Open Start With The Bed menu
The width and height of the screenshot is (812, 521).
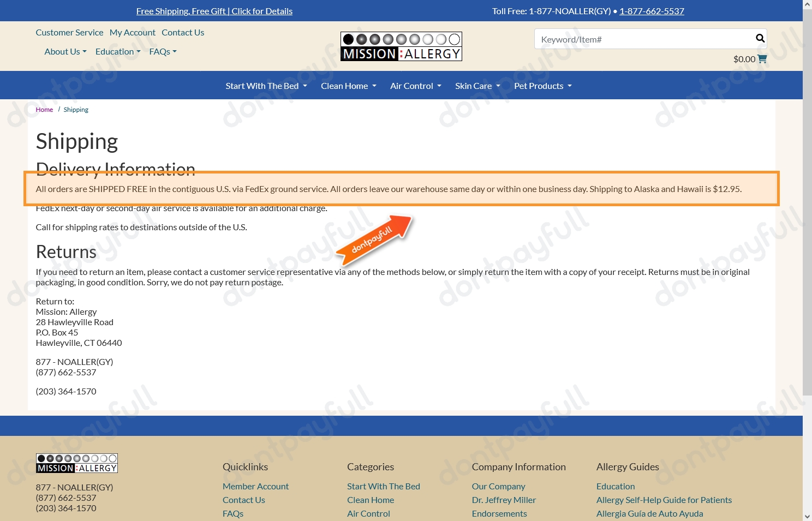tap(266, 86)
